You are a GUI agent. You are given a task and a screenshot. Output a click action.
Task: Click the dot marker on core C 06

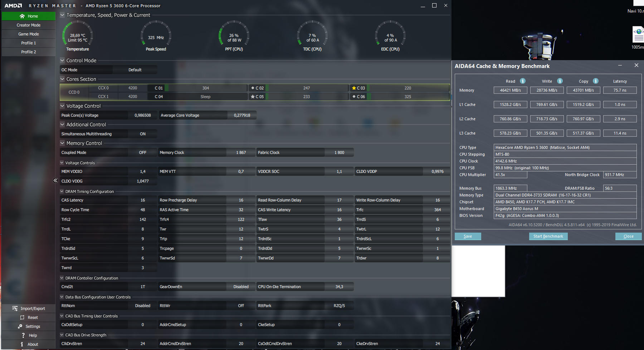[354, 97]
